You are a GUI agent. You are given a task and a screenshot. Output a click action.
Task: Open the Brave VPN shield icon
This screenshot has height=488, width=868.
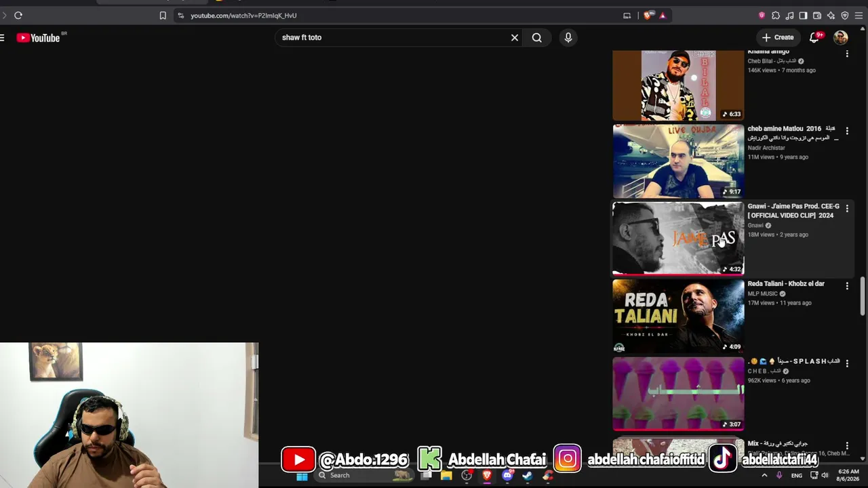[845, 16]
